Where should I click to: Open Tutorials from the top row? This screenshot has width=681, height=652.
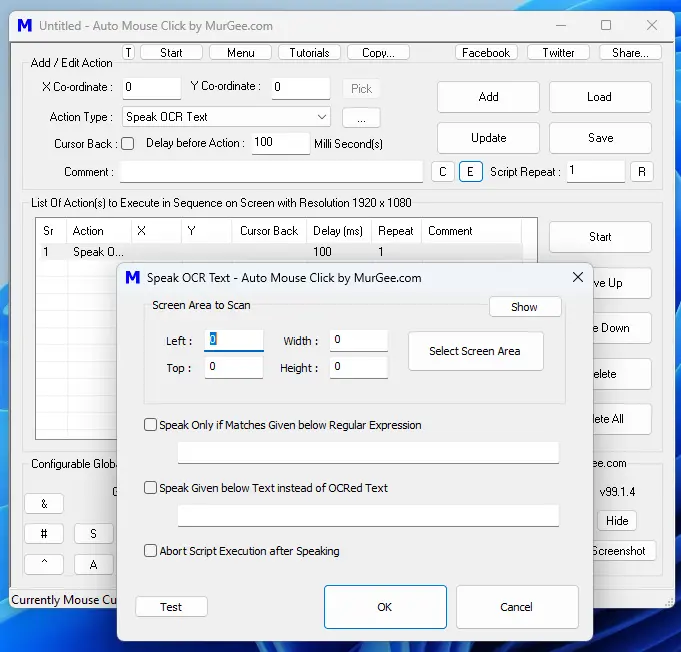point(309,53)
